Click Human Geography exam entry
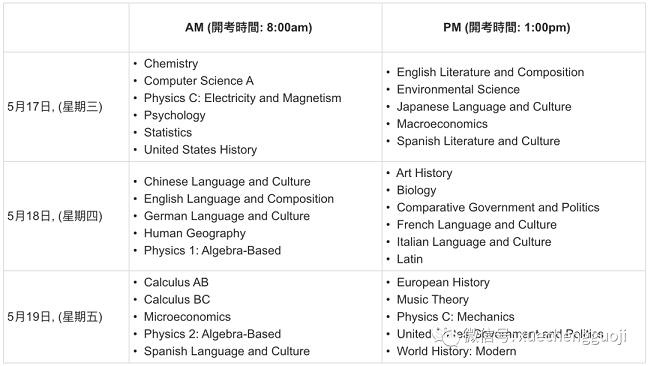 195,233
